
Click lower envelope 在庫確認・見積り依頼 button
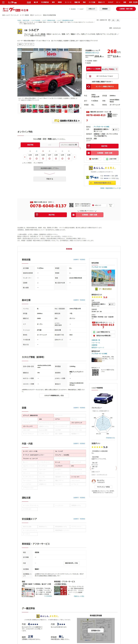[x=87, y=215]
